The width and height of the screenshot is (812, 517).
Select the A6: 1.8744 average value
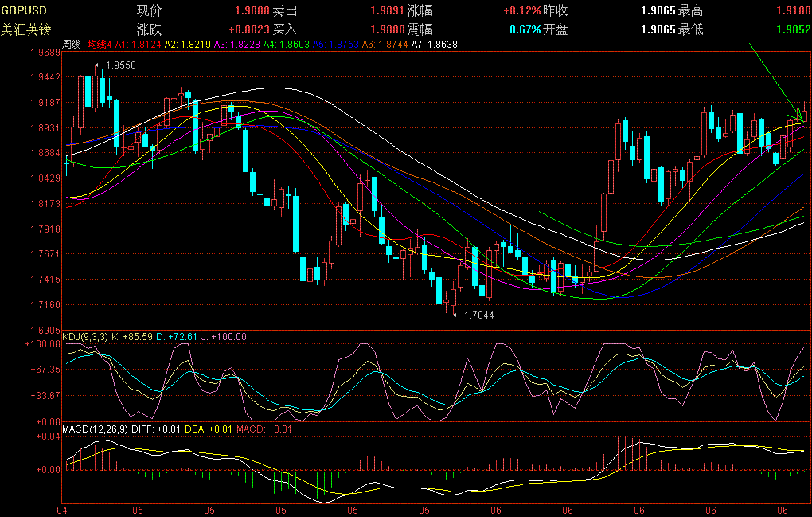point(385,45)
